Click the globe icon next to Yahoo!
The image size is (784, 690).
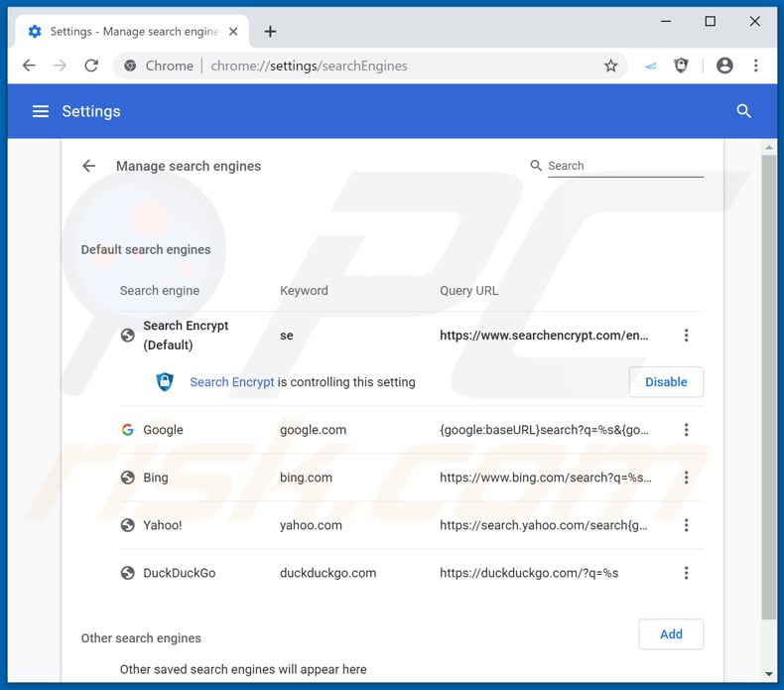click(x=127, y=525)
